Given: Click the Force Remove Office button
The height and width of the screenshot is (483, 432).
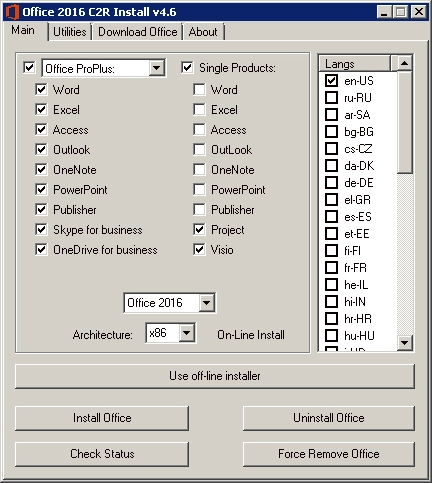Looking at the screenshot, I should [329, 454].
